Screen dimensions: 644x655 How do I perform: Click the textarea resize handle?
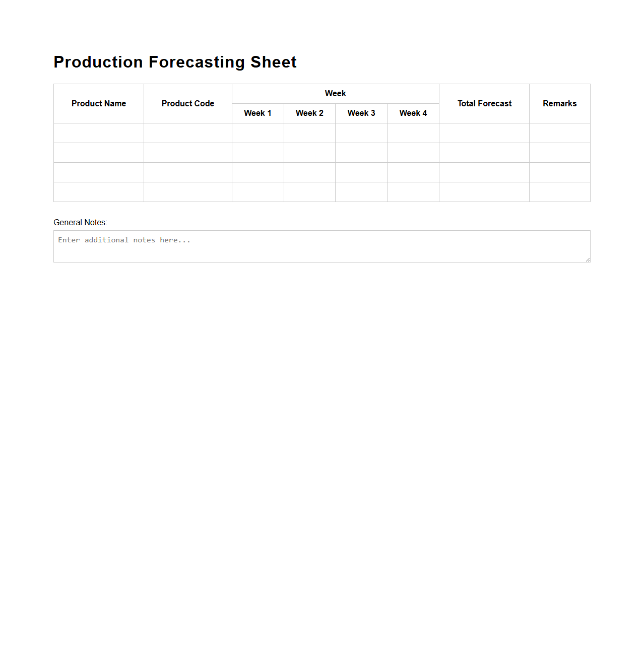pos(588,259)
